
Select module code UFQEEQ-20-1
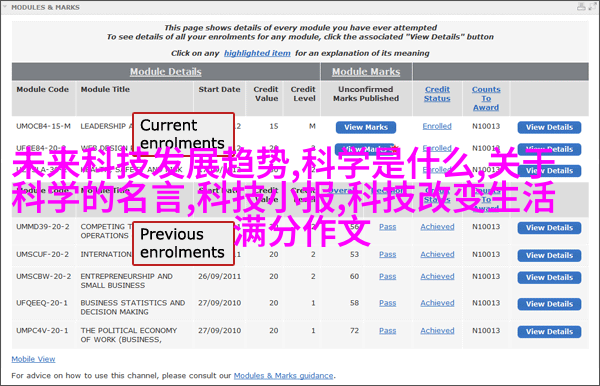[x=42, y=303]
